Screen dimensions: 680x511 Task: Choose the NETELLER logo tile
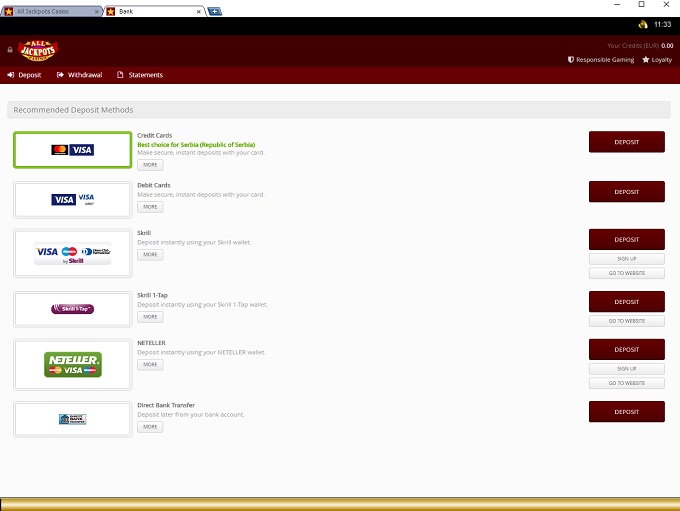[72, 364]
